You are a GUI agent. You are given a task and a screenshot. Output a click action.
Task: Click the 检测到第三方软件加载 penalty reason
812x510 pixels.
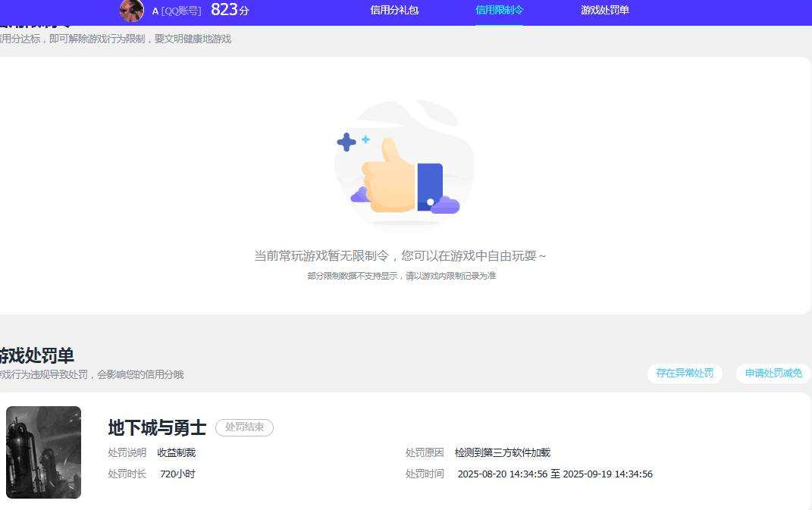(x=503, y=452)
